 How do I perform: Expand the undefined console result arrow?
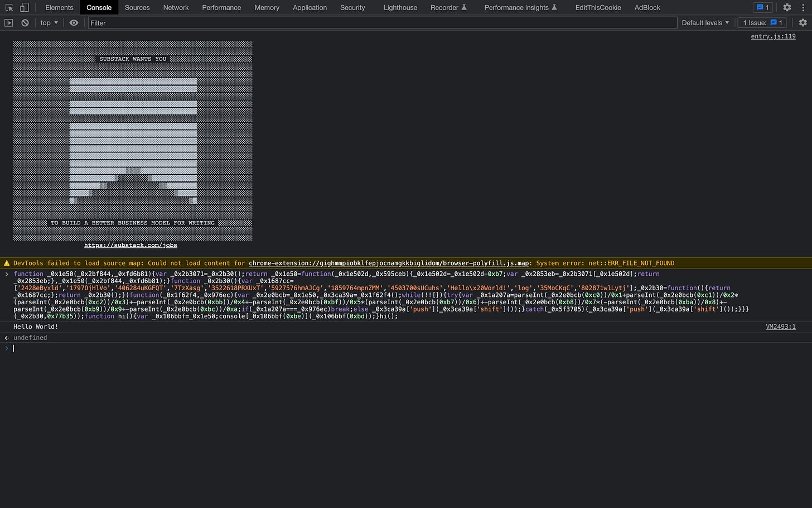[6, 337]
